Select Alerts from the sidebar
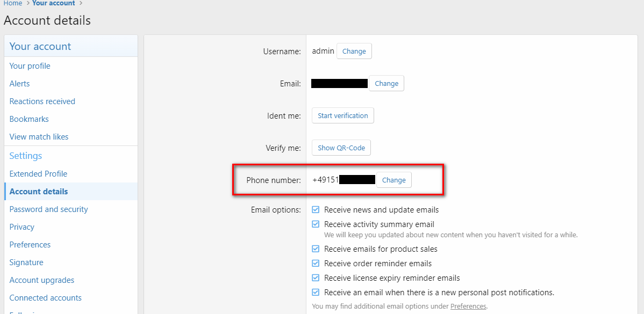This screenshot has width=644, height=314. click(20, 84)
